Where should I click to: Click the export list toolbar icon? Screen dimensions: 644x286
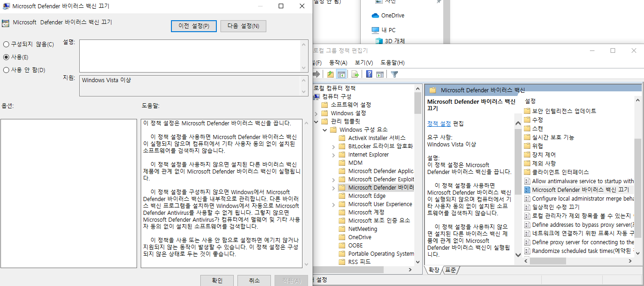355,74
